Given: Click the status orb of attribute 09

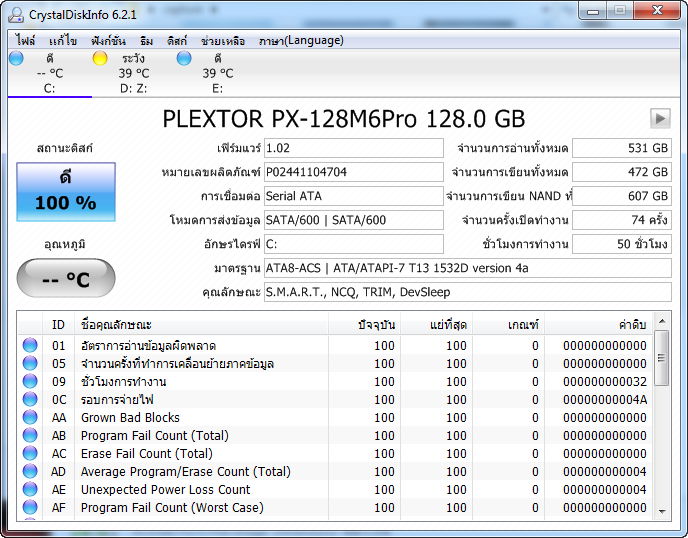Looking at the screenshot, I should (x=30, y=381).
